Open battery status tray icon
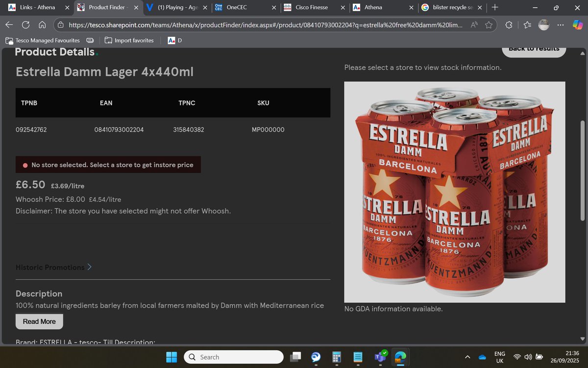 point(539,357)
